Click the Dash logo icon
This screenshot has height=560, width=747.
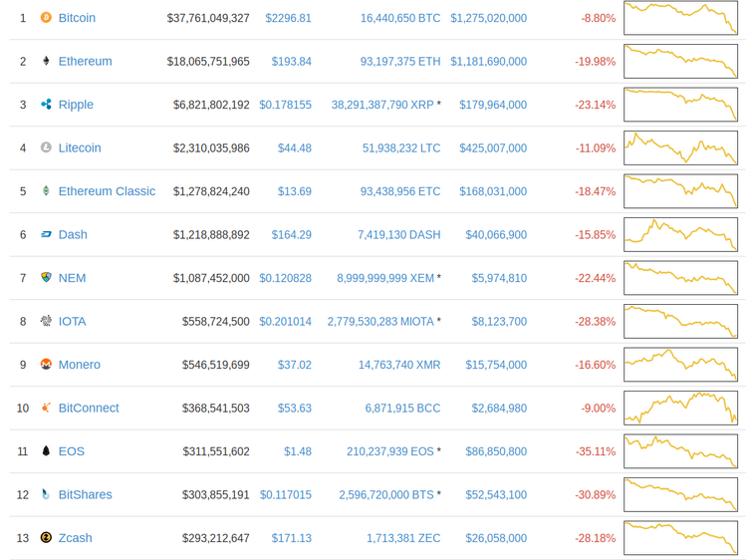[46, 234]
